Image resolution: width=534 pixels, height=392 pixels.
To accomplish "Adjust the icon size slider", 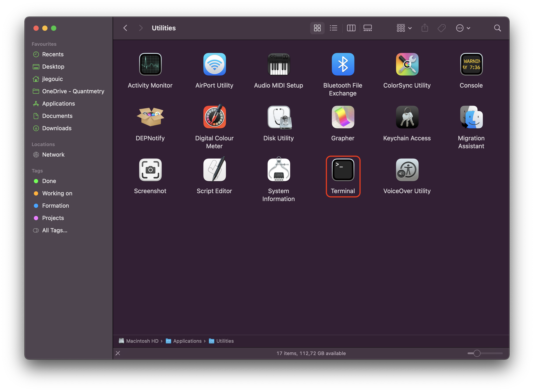I will (x=485, y=353).
